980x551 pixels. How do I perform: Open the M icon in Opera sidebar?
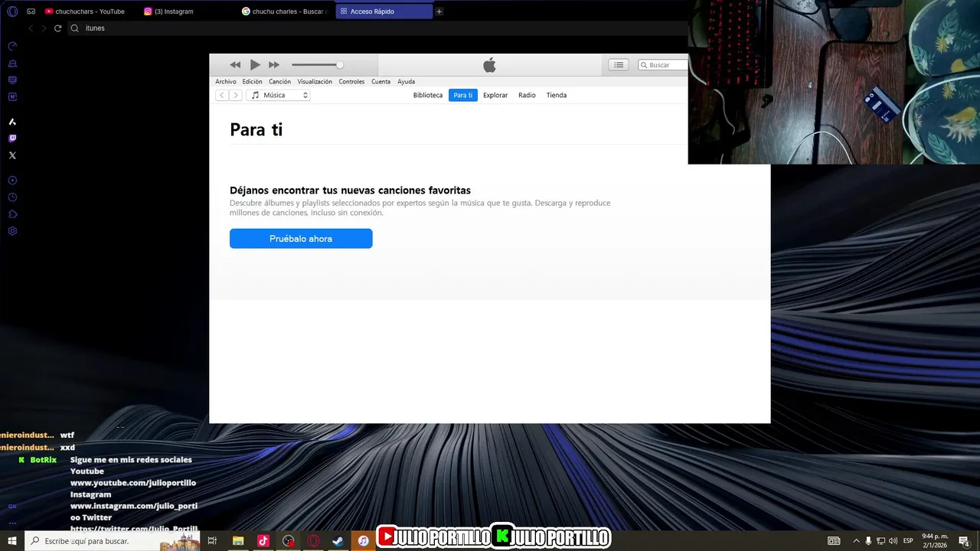tap(12, 96)
